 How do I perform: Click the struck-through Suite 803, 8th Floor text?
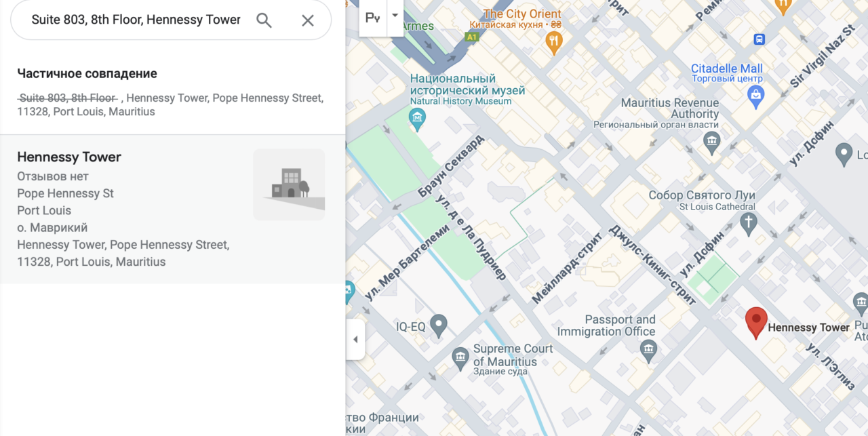[68, 98]
